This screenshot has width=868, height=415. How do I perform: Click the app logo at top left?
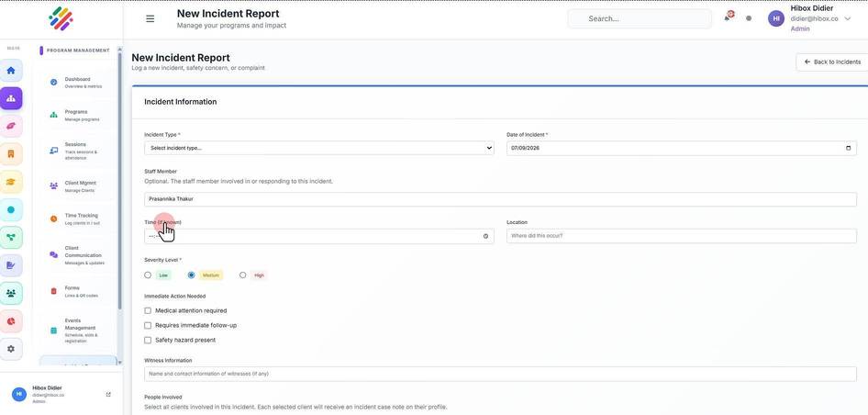click(x=61, y=19)
